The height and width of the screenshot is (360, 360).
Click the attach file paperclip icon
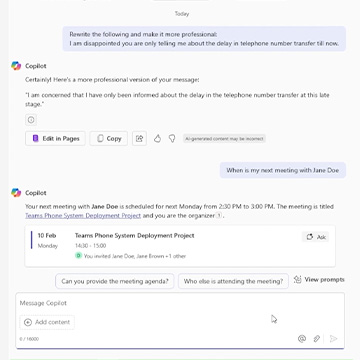[x=317, y=339]
